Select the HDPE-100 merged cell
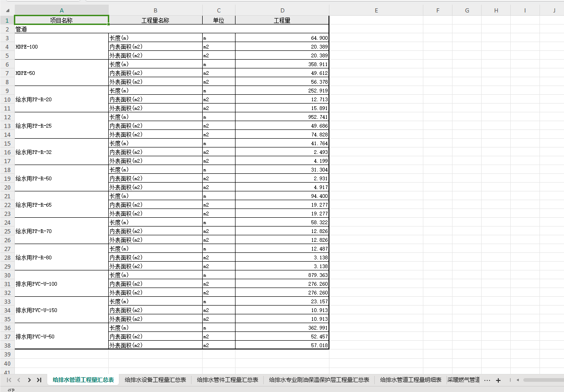Viewport: 564px width, 392px height. tap(62, 47)
